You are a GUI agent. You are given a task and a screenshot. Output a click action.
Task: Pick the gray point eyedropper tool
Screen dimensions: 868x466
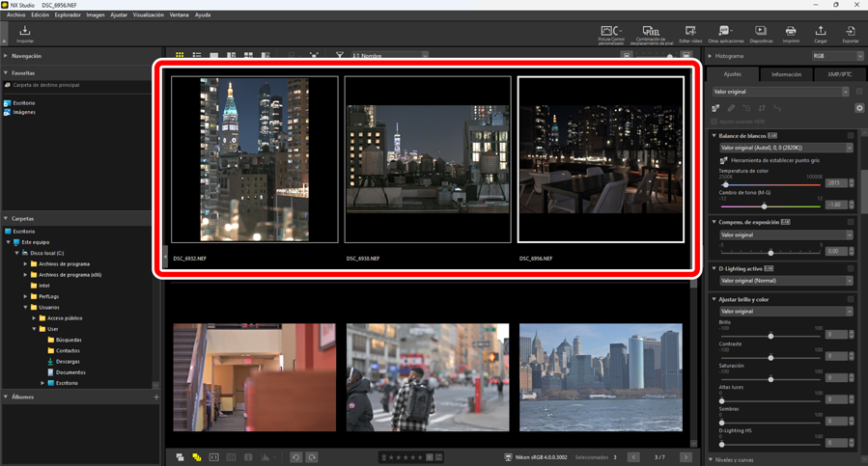[x=724, y=160]
